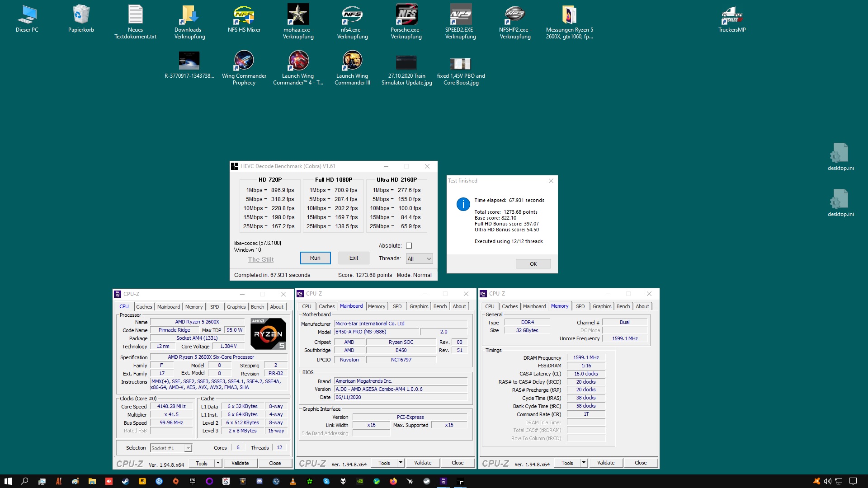868x488 pixels.
Task: Select the mohaa.exe shortcut icon
Action: coord(298,23)
